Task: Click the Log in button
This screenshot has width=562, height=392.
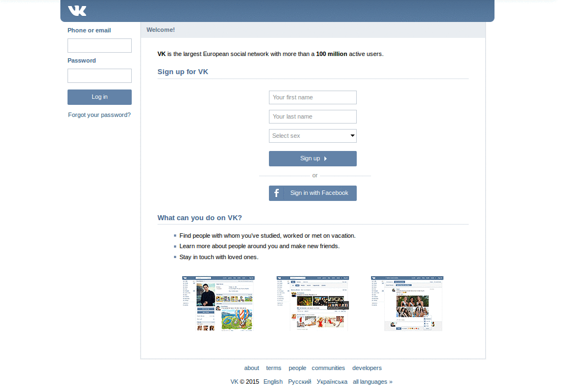Action: point(99,97)
